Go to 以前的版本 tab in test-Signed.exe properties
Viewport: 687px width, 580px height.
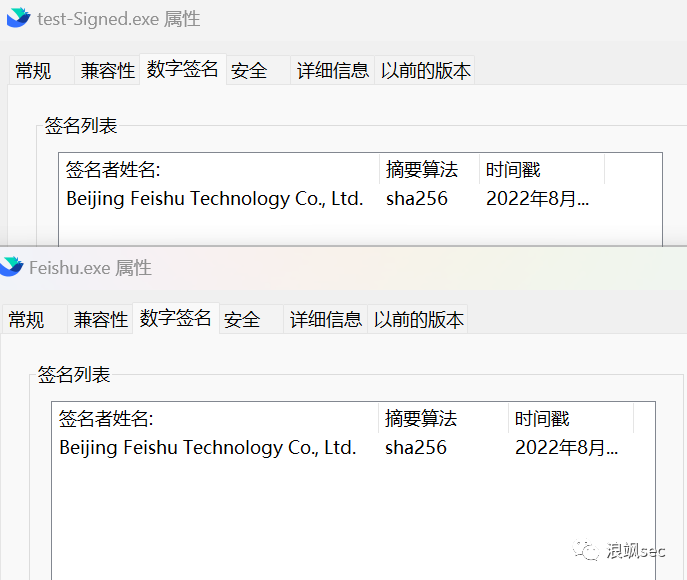click(x=425, y=71)
